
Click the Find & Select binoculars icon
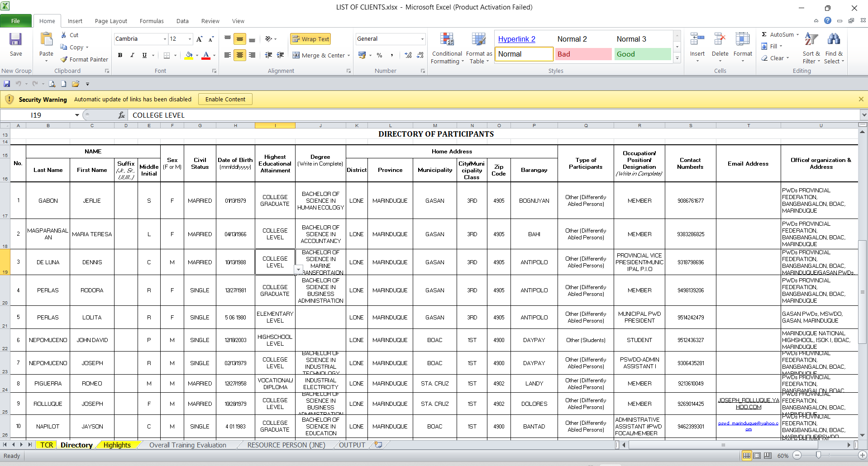(833, 40)
